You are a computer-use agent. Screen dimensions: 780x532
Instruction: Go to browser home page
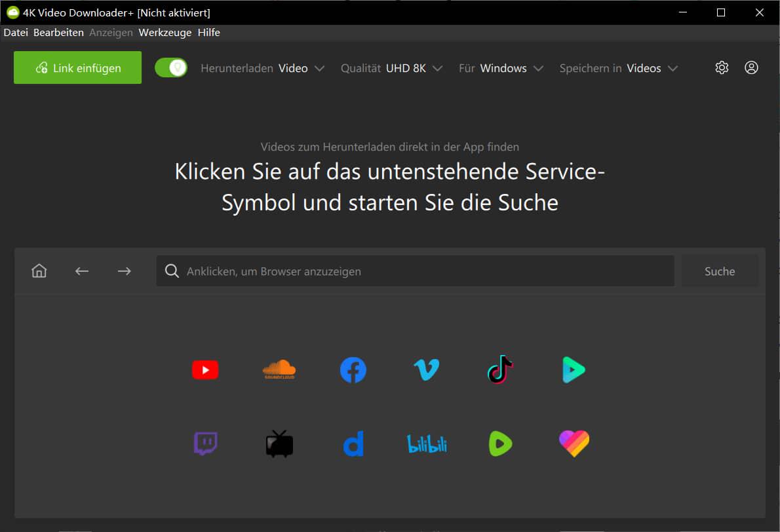click(39, 271)
